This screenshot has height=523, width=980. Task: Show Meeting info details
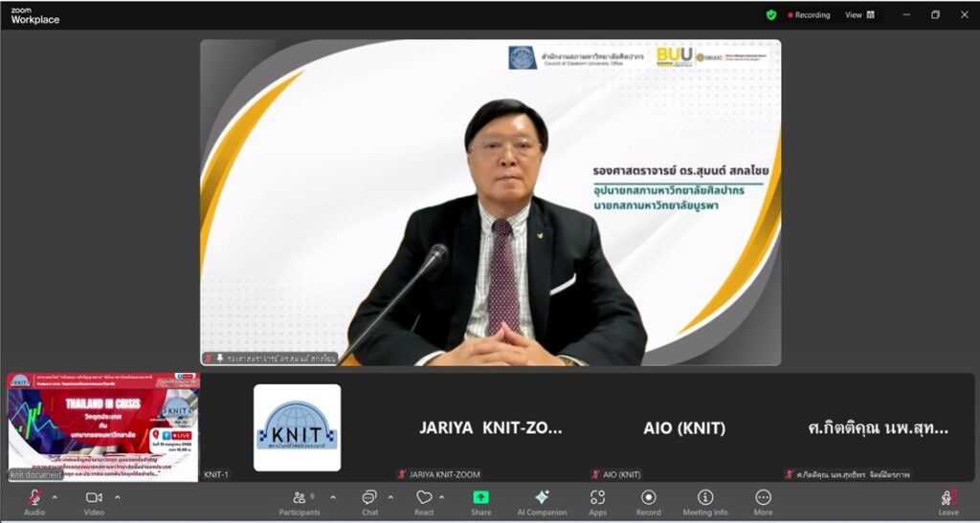[x=705, y=501]
